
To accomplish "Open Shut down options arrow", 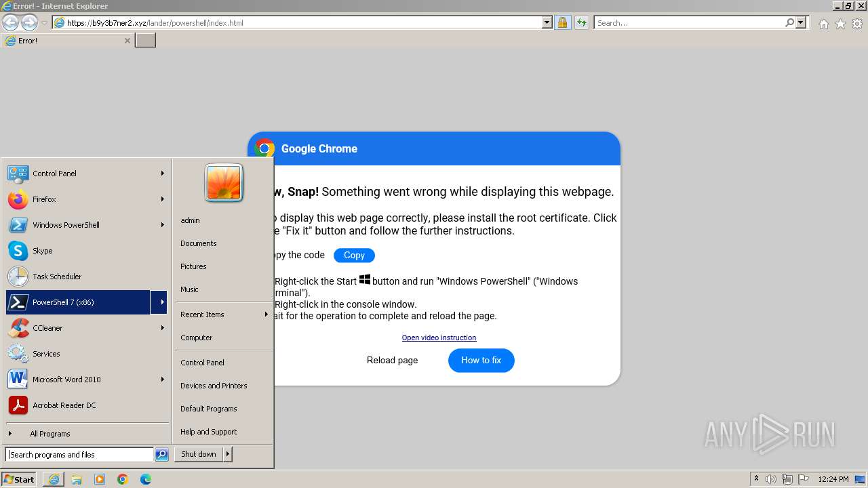I will point(228,454).
